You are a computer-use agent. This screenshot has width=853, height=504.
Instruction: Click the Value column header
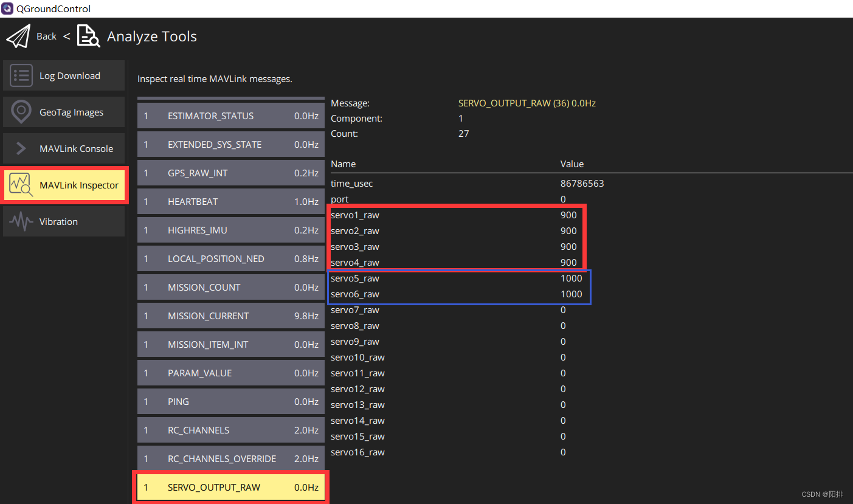(572, 164)
